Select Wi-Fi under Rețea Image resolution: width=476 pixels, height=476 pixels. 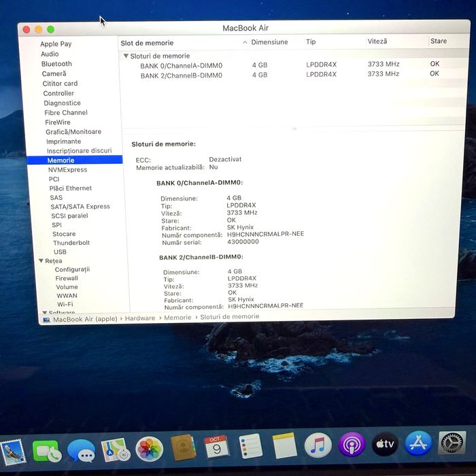pos(65,305)
